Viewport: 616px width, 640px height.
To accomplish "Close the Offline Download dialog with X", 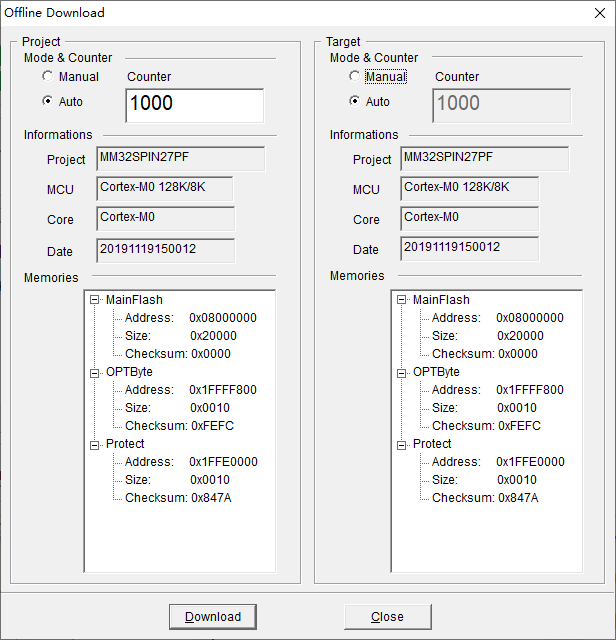I will tap(600, 13).
